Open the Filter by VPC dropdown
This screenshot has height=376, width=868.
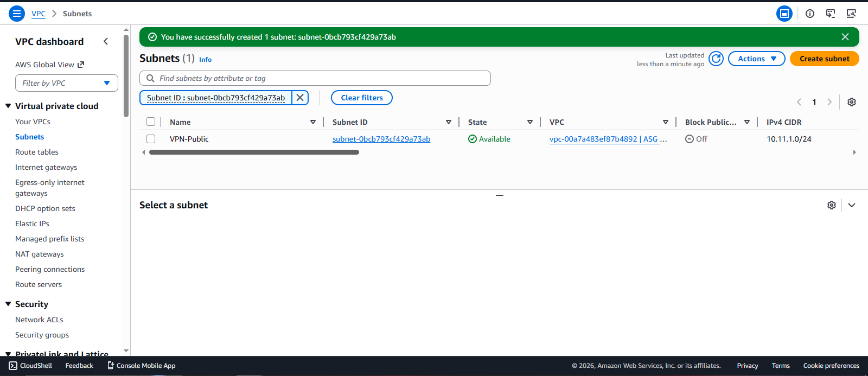(x=67, y=83)
